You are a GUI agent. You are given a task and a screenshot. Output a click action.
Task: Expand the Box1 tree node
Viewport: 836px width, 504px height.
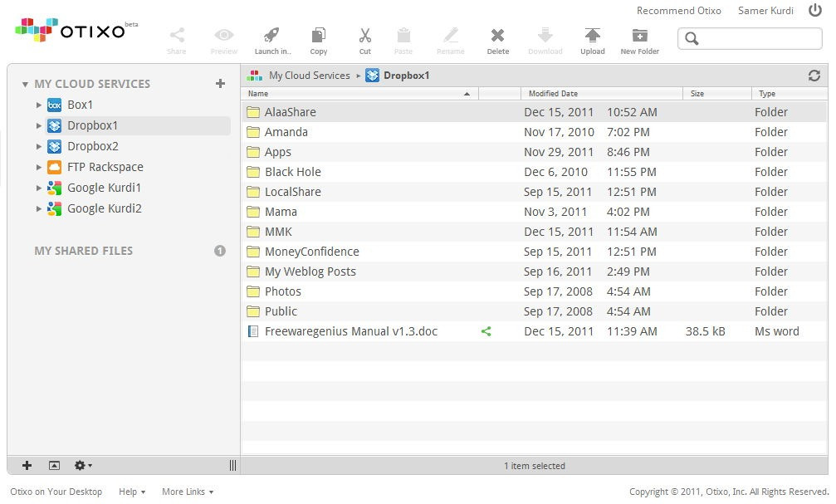click(x=38, y=105)
